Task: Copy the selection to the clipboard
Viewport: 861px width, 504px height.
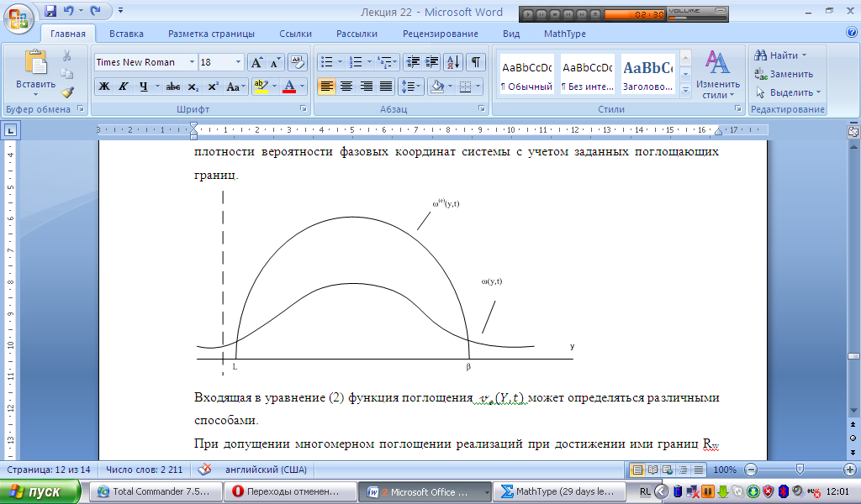Action: pyautogui.click(x=67, y=74)
